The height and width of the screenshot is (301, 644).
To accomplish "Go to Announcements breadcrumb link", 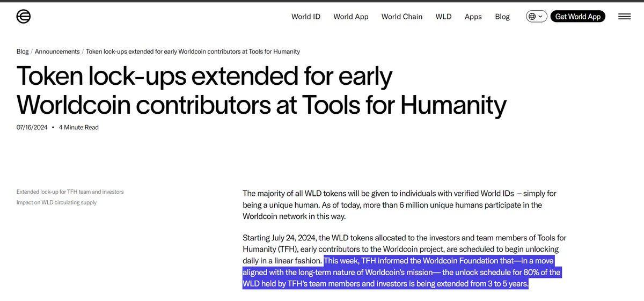I will 57,52.
